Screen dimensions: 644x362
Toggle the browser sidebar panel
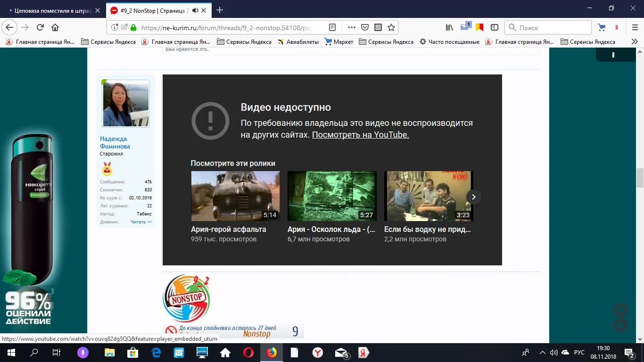coord(495,27)
